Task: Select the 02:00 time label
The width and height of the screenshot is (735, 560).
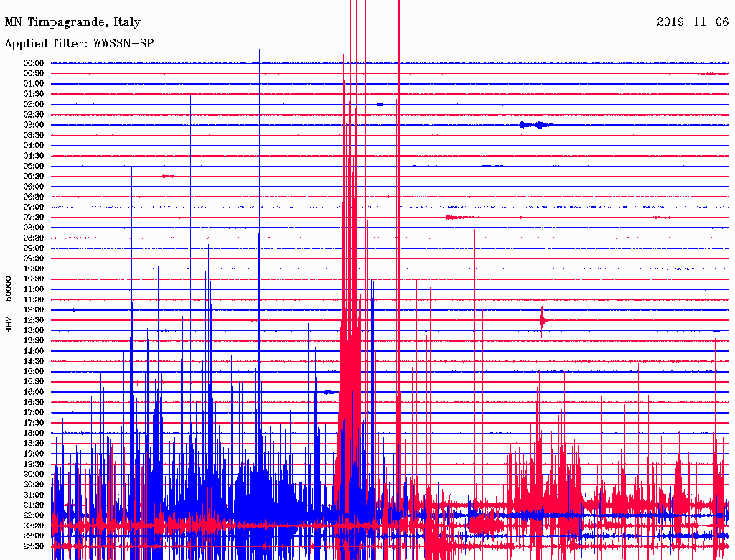Action: tap(34, 104)
